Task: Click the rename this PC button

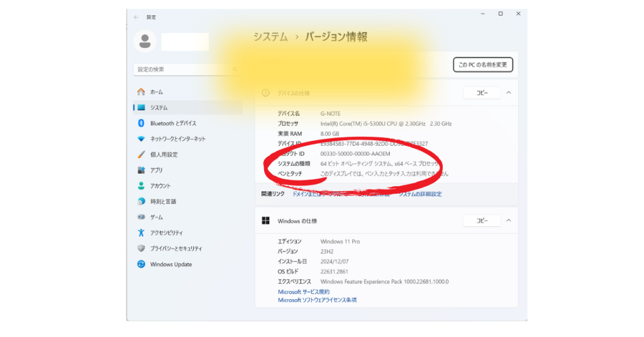Action: pyautogui.click(x=482, y=65)
